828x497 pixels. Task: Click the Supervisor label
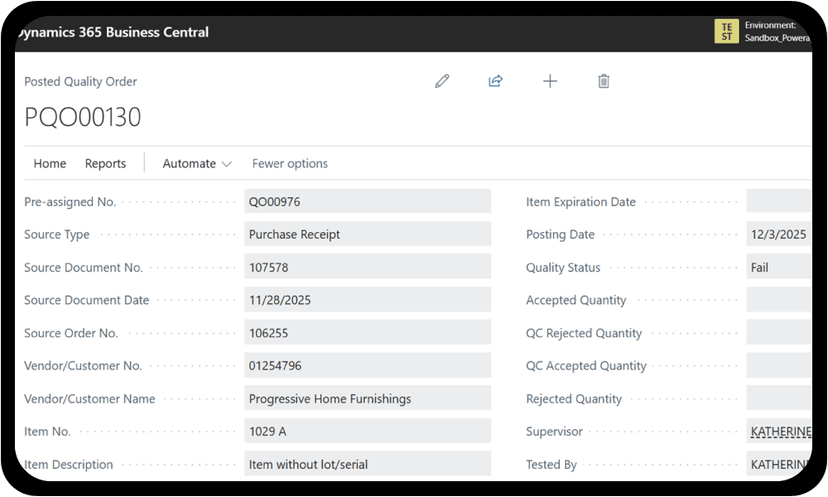point(554,432)
